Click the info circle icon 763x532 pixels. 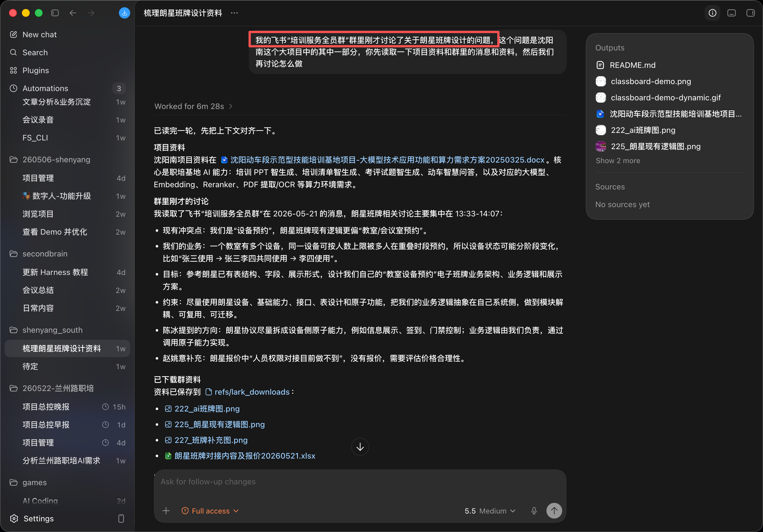point(712,13)
